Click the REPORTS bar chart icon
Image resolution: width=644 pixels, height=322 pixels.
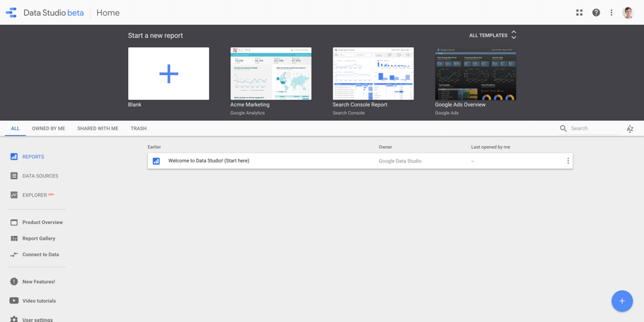(14, 157)
